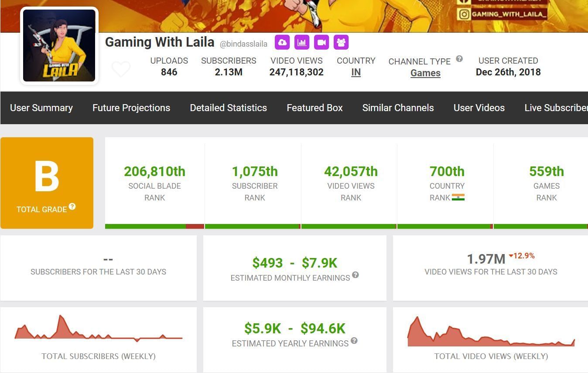View the User Videos tab
588x373 pixels.
pos(479,108)
